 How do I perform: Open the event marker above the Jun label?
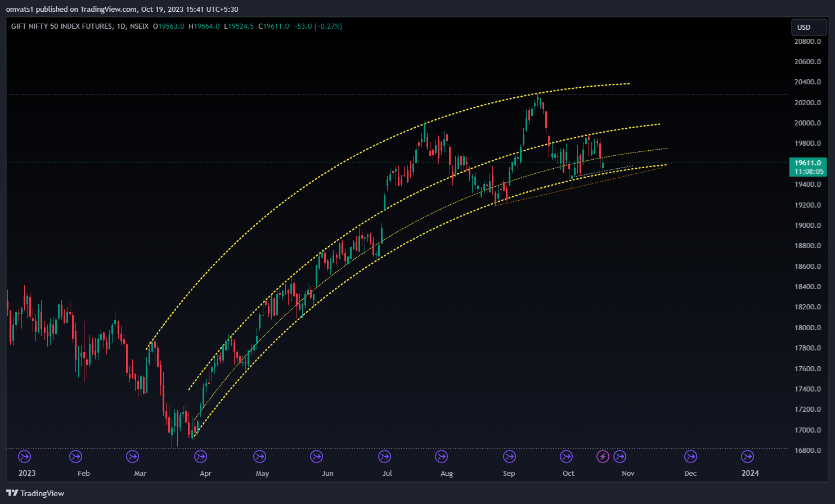[x=316, y=456]
